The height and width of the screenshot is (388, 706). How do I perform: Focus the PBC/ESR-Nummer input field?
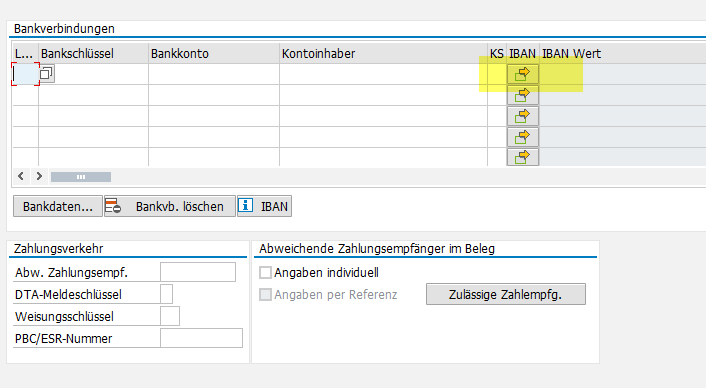(x=201, y=338)
